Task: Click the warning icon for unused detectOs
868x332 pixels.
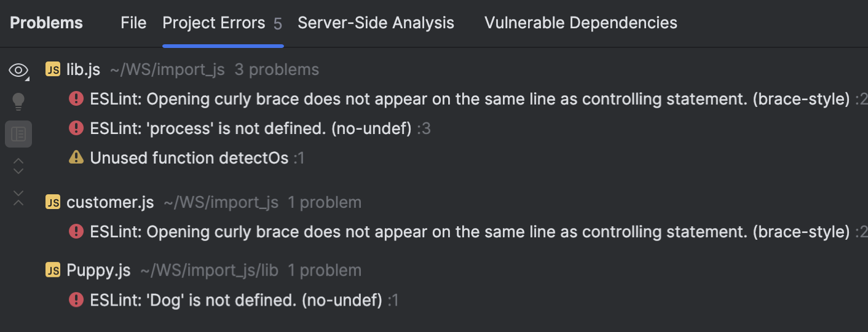Action: [76, 158]
